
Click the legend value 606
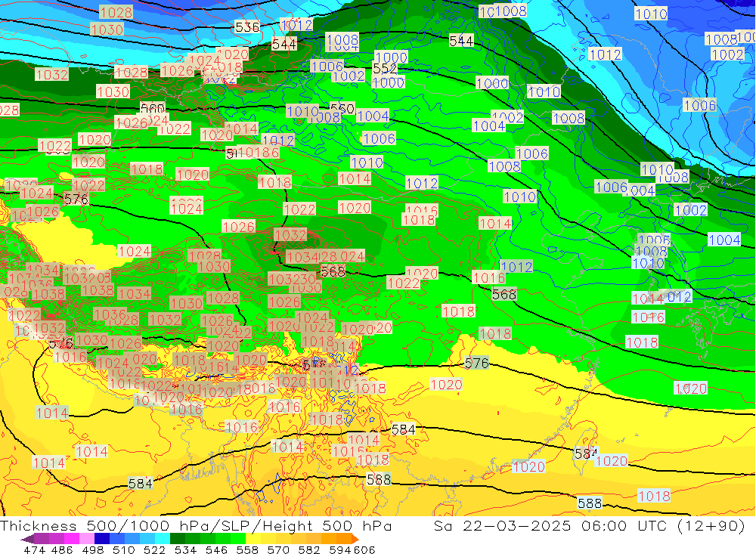(x=364, y=549)
